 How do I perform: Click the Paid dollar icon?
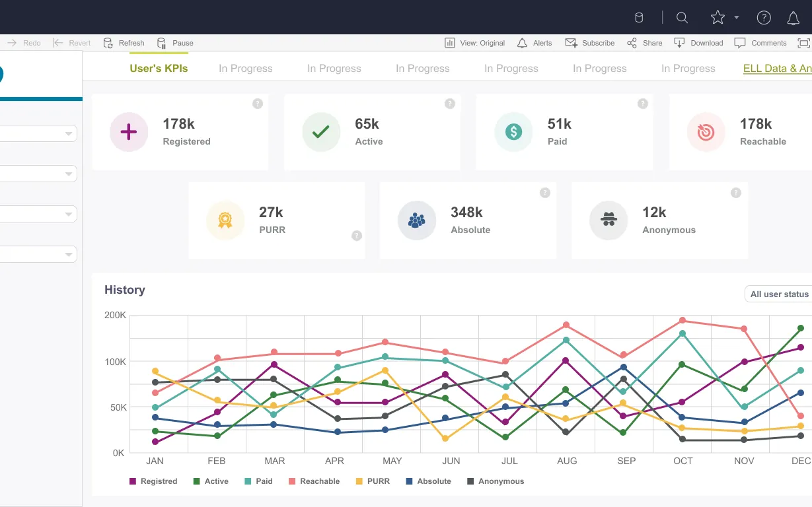513,132
